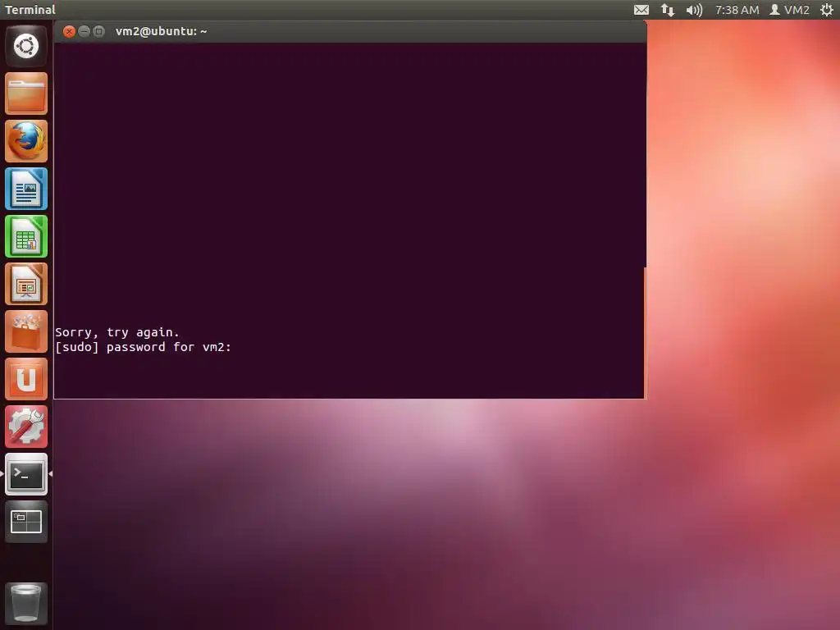
Task: Open the network connection arrows indicator
Action: (x=668, y=10)
